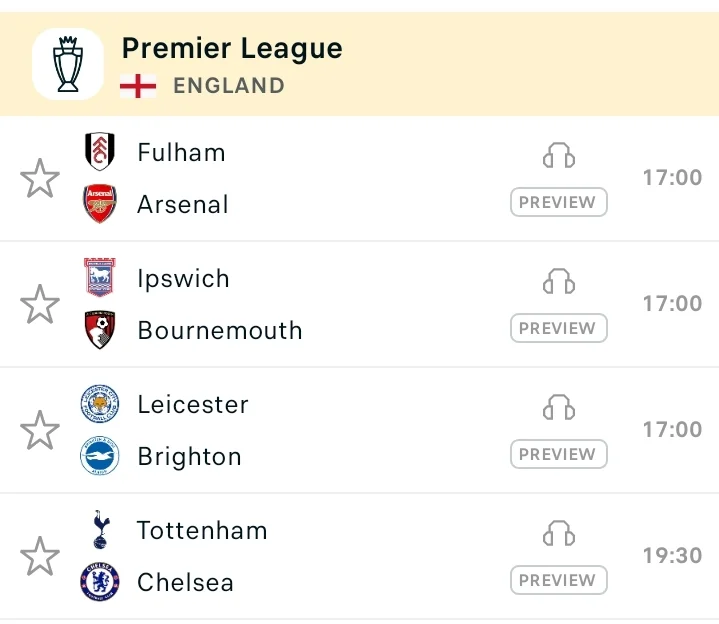Open Preview for Ipswich vs Bournemouth

click(x=559, y=328)
